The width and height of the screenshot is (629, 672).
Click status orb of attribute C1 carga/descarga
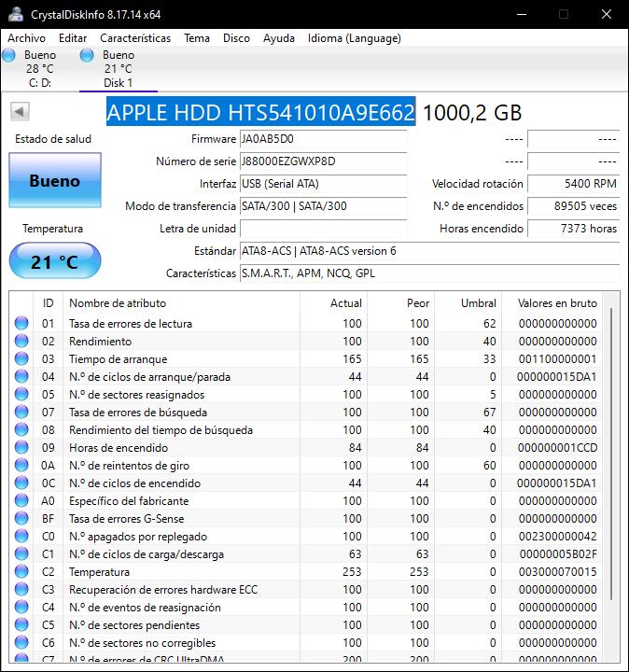point(21,553)
